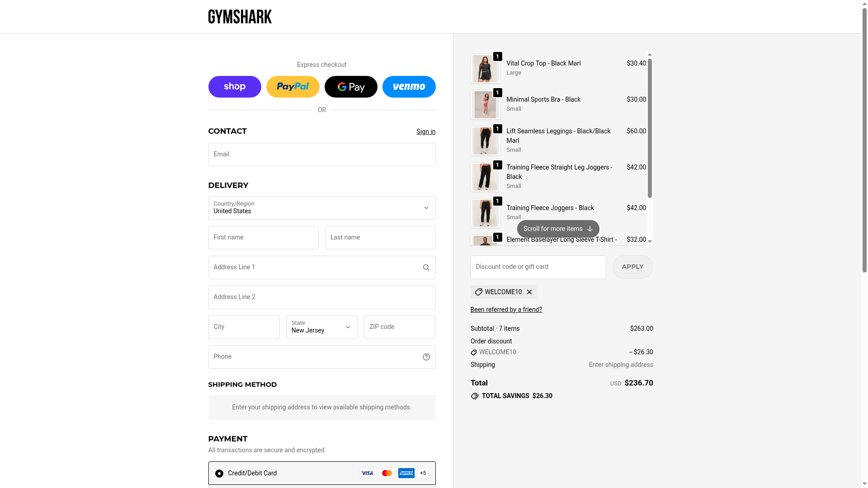Focus the Email input field
This screenshot has height=488, width=868.
coord(322,155)
